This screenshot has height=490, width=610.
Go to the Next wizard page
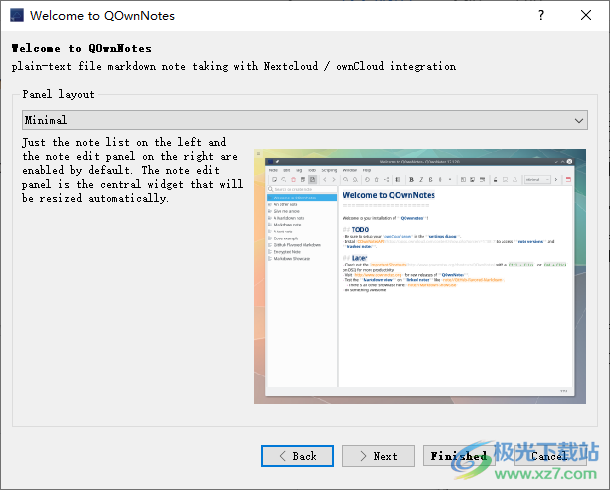tap(378, 456)
